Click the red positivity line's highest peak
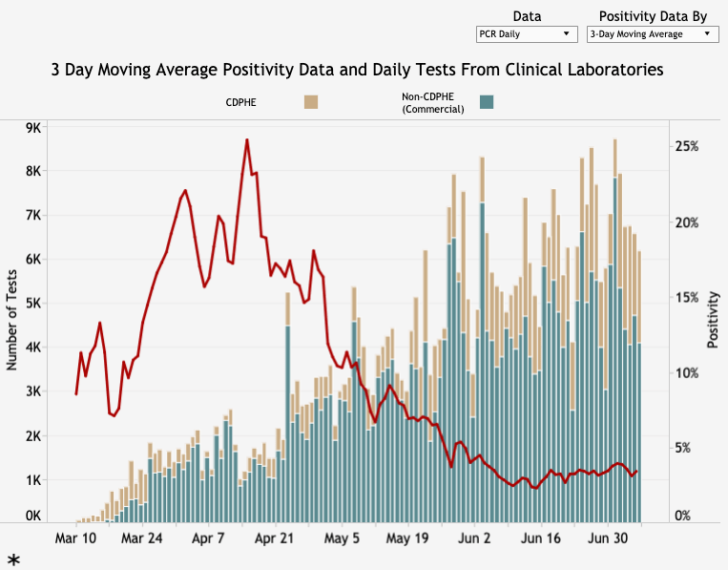Viewport: 728px width, 570px height. pyautogui.click(x=247, y=140)
